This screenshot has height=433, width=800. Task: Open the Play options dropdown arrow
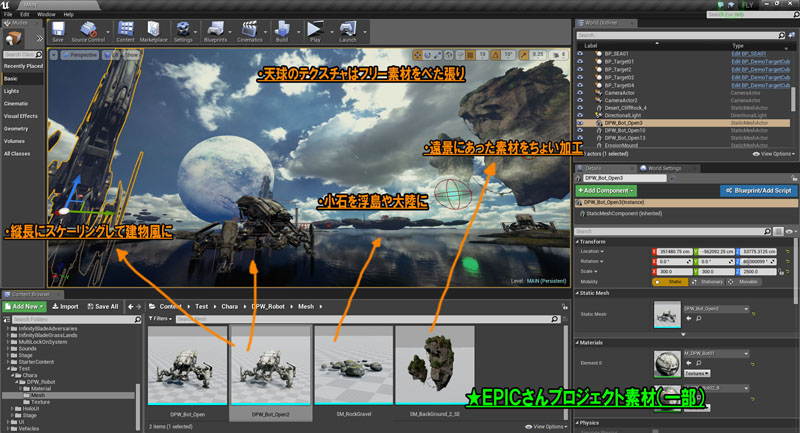(332, 32)
